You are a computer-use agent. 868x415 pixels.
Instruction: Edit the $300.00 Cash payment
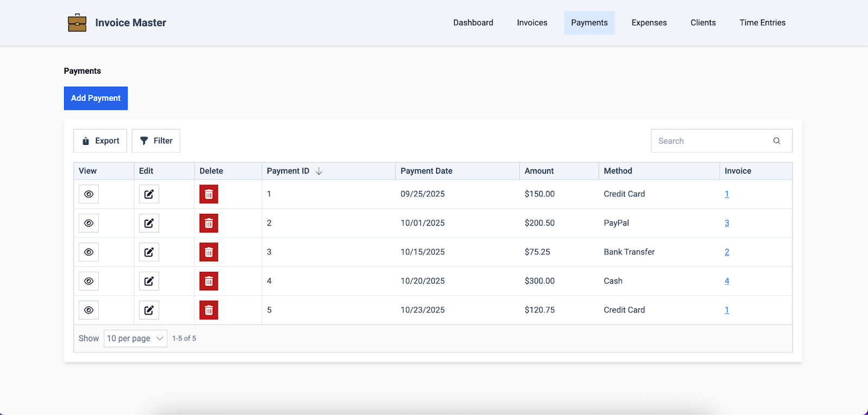pos(149,281)
